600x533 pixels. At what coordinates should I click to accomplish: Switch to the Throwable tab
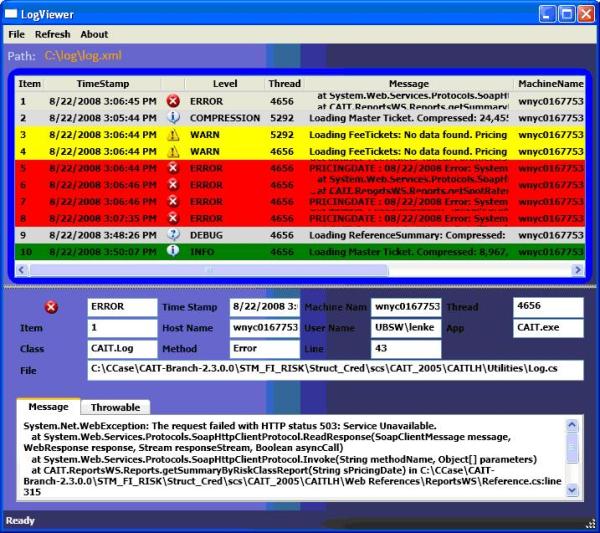tap(116, 407)
